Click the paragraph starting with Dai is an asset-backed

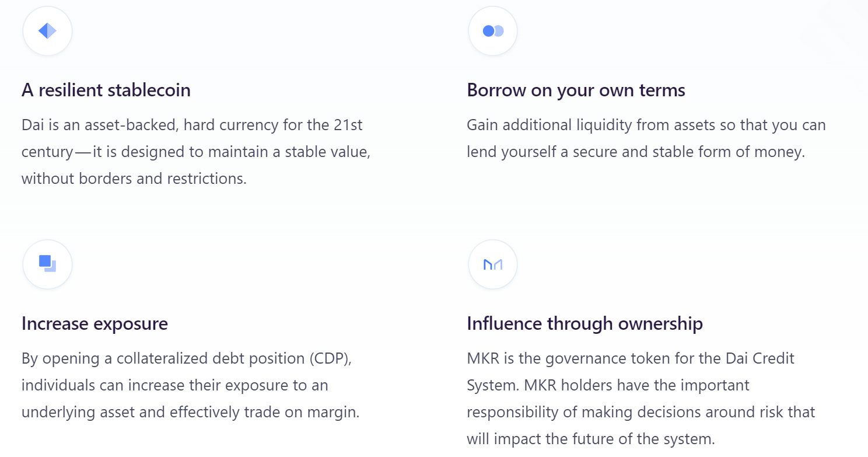(x=196, y=152)
